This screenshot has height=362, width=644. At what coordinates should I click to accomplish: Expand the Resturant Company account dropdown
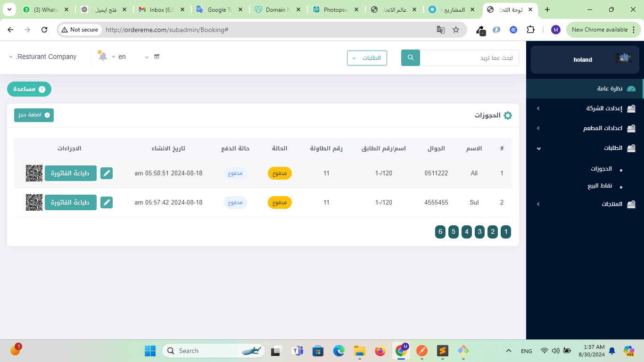(x=42, y=57)
